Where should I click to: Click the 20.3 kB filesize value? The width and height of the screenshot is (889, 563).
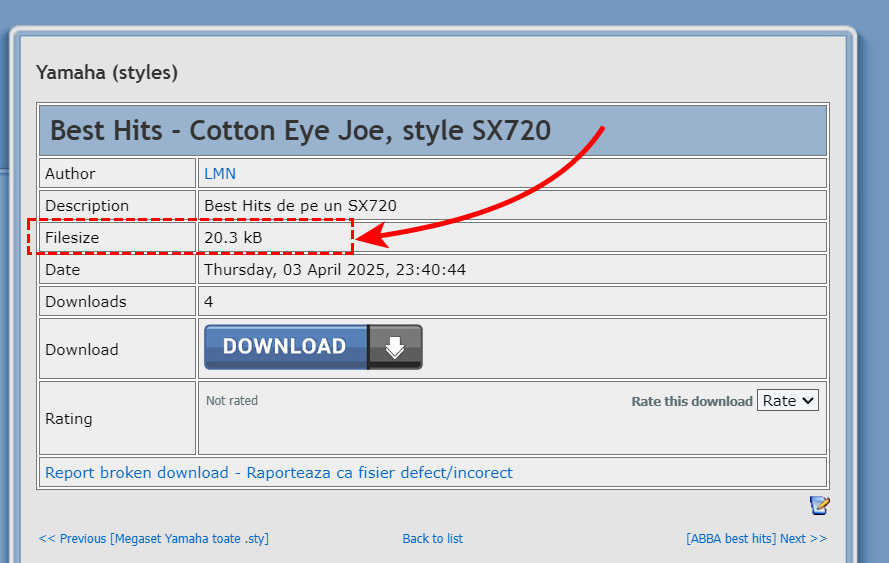(233, 238)
